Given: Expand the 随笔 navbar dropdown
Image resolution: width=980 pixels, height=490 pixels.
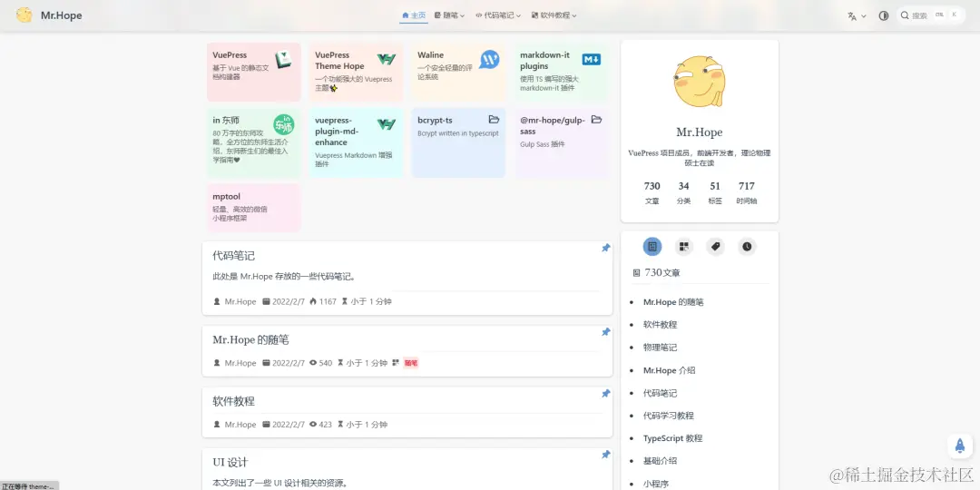Looking at the screenshot, I should pos(449,15).
